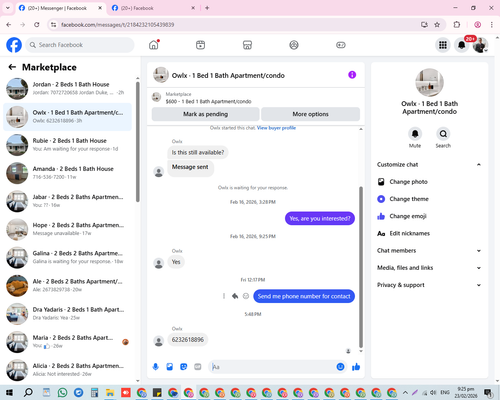Open a new browser tab

click(207, 8)
